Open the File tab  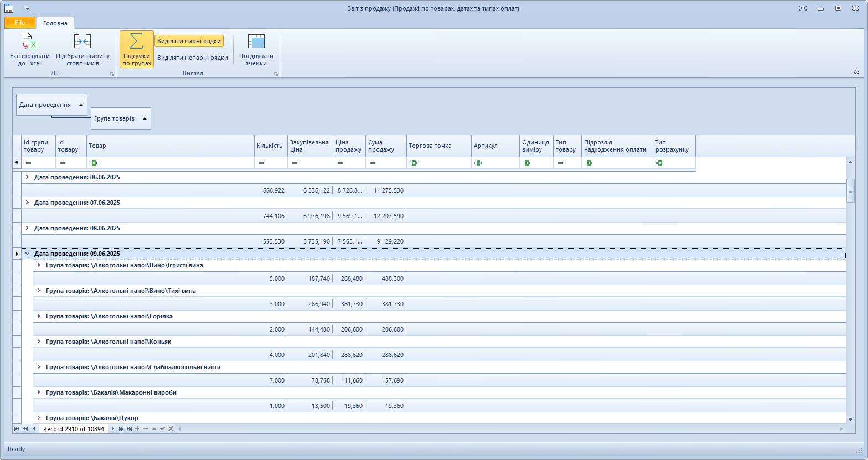coord(20,23)
